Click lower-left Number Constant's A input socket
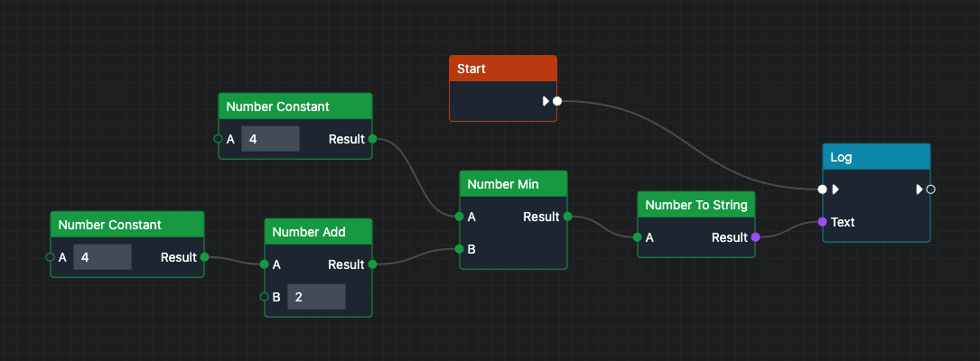The image size is (980, 361). tap(50, 256)
